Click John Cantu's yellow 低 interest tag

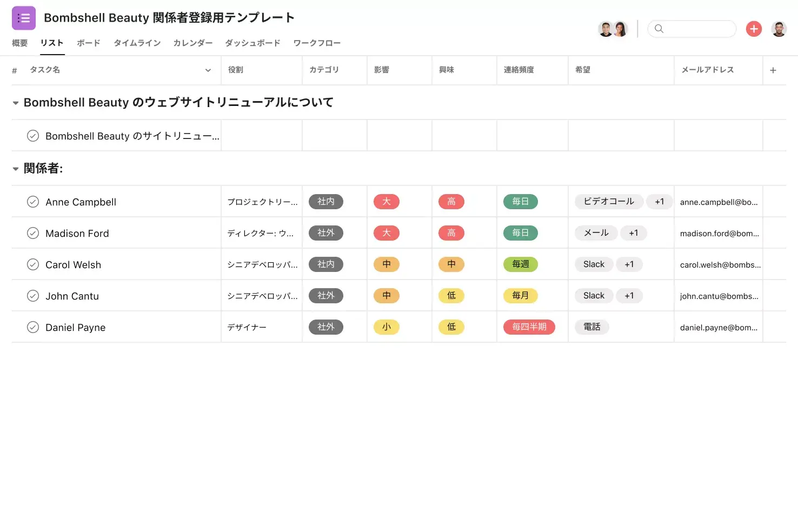pyautogui.click(x=451, y=296)
